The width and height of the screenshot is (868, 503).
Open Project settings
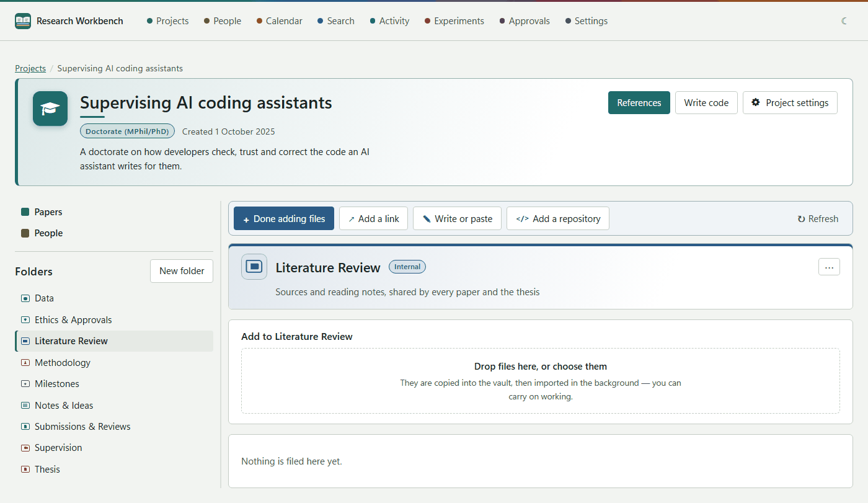click(790, 103)
